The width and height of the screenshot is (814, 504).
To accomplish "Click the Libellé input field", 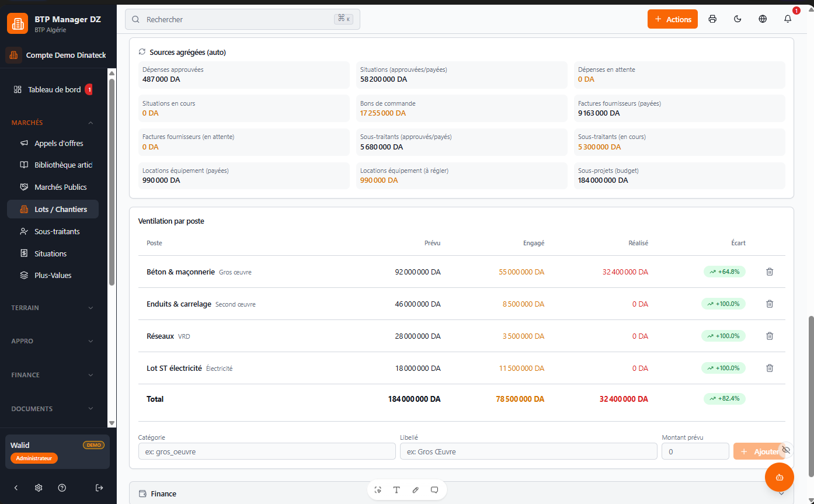I will (x=528, y=451).
